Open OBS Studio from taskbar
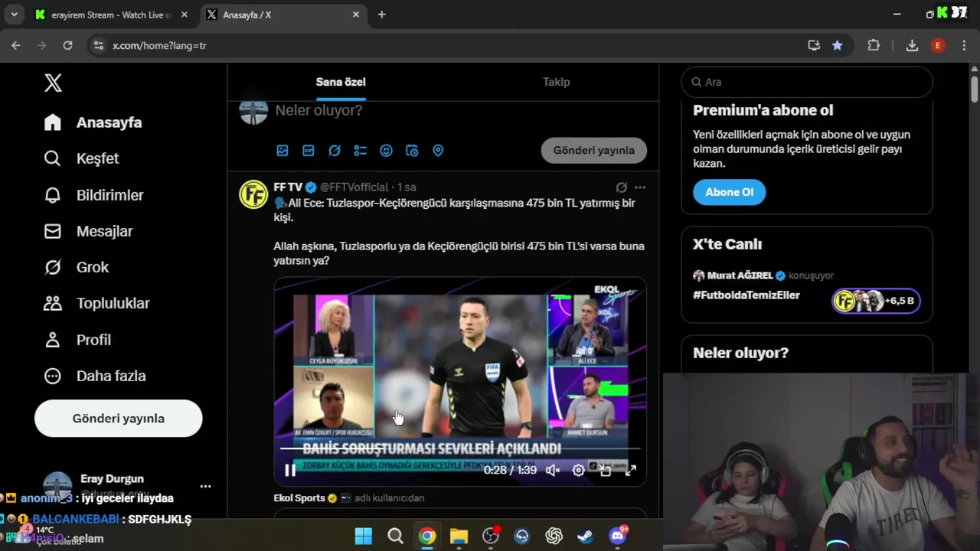 pos(491,536)
